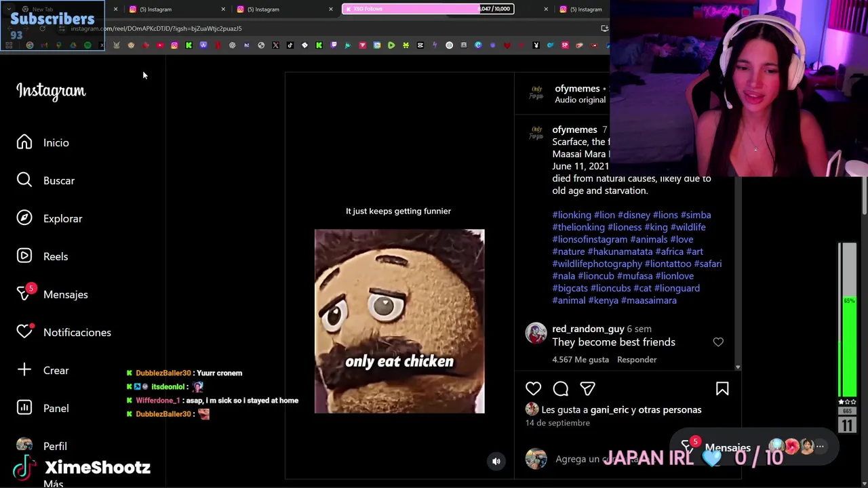Open Instagram bookmark in bookmarks bar
This screenshot has height=488, width=868.
pyautogui.click(x=174, y=45)
